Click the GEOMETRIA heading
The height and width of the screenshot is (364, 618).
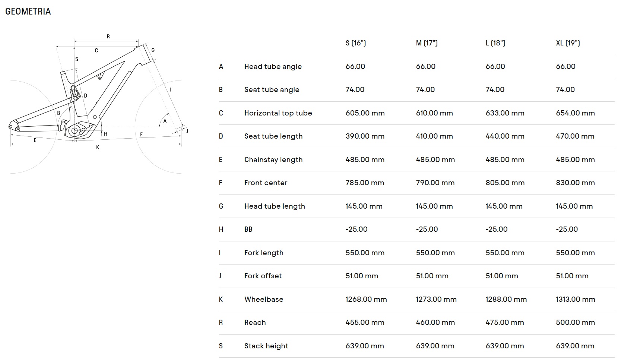point(28,12)
